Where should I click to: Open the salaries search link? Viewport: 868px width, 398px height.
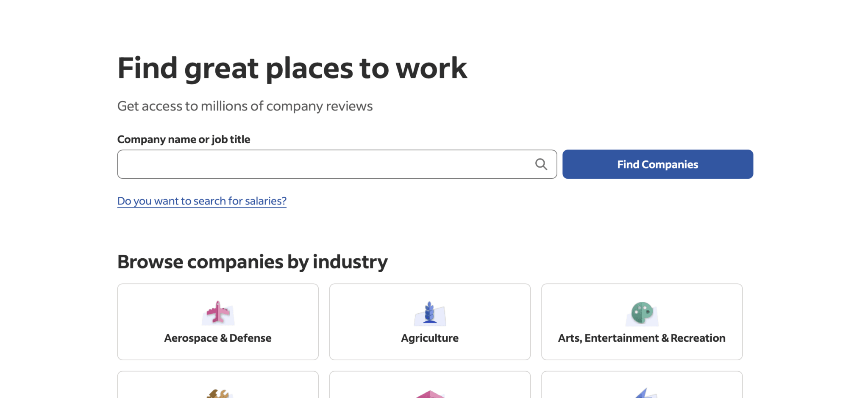202,201
